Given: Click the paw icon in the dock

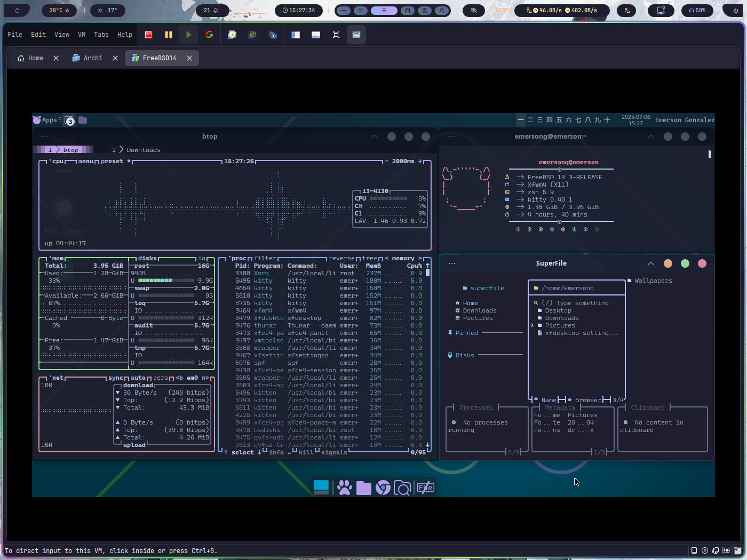Looking at the screenshot, I should 345,487.
